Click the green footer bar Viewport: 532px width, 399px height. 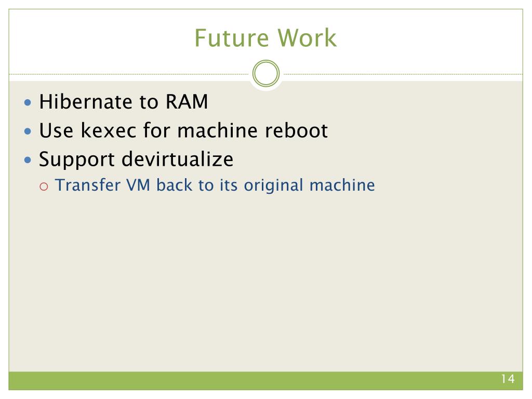pyautogui.click(x=265, y=381)
